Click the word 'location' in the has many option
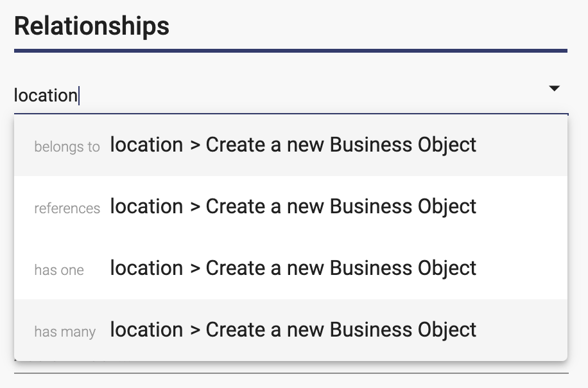The width and height of the screenshot is (588, 388). [146, 330]
